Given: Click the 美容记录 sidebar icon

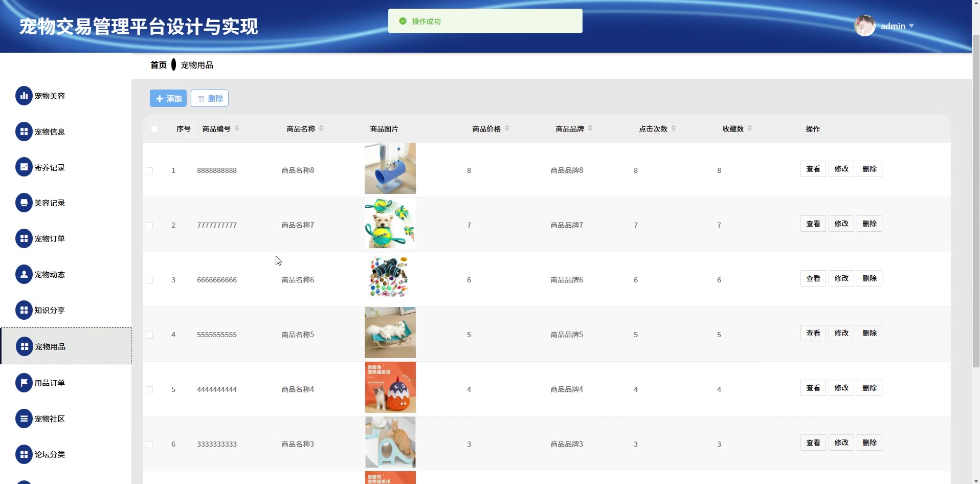Looking at the screenshot, I should pyautogui.click(x=24, y=203).
